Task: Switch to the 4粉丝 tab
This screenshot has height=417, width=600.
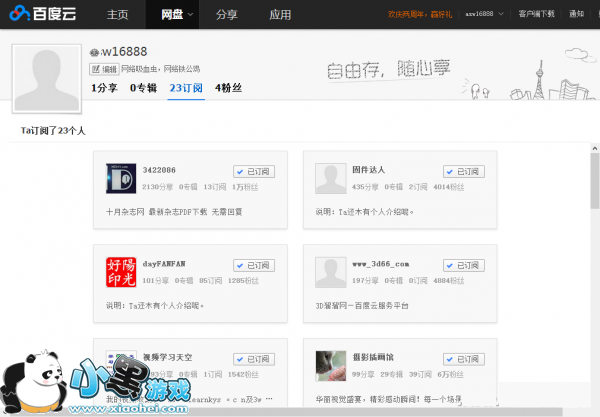Action: (228, 88)
